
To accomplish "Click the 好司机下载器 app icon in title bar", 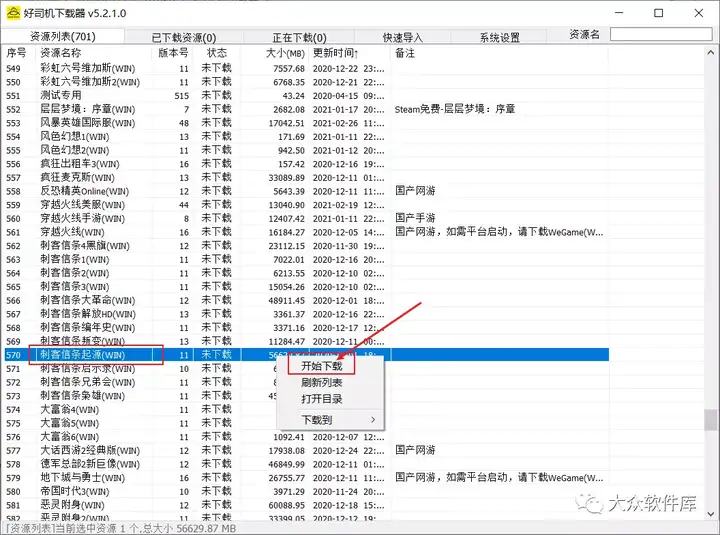I will (x=12, y=13).
